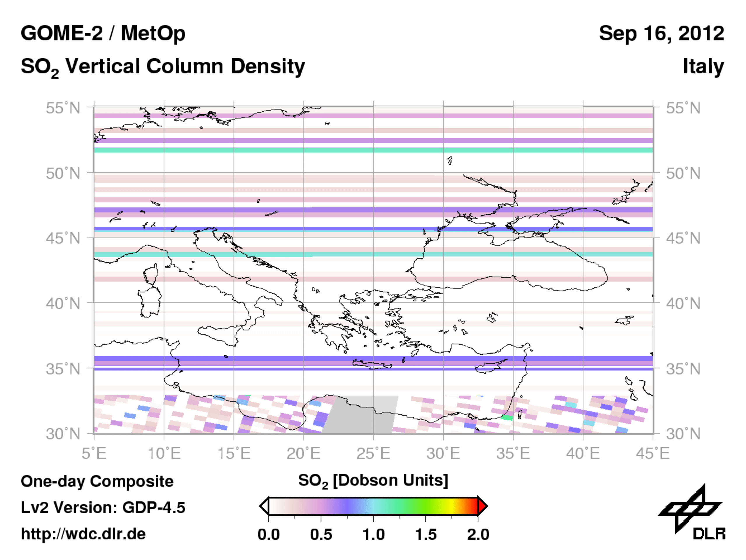Click the 1.0 tick label on colorbar
This screenshot has width=746, height=560.
(373, 535)
